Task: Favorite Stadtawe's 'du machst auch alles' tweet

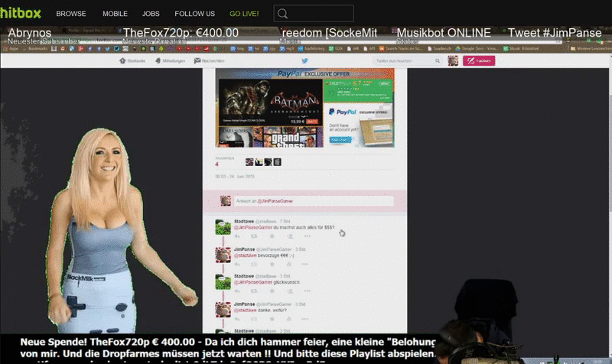Action: tap(272, 236)
